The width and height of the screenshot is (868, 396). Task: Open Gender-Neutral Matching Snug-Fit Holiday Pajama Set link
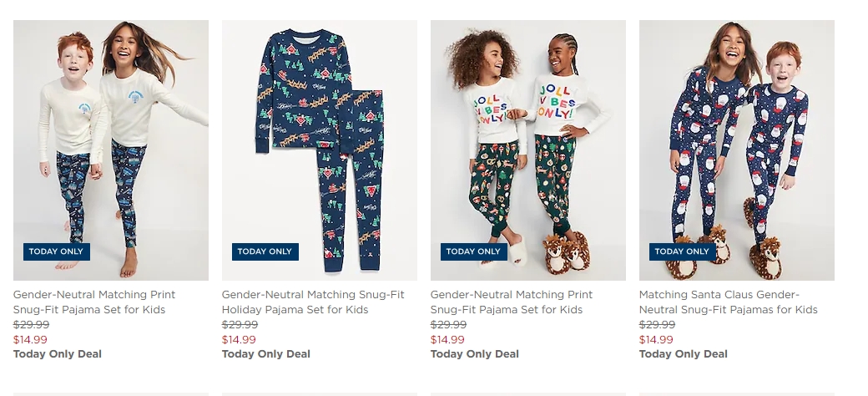tap(313, 302)
